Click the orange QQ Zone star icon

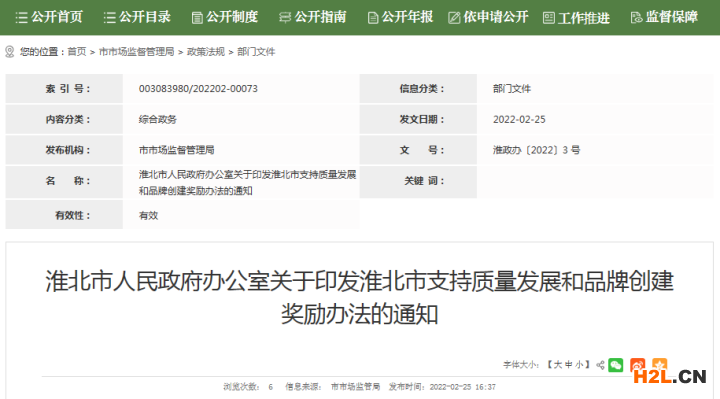[659, 365]
